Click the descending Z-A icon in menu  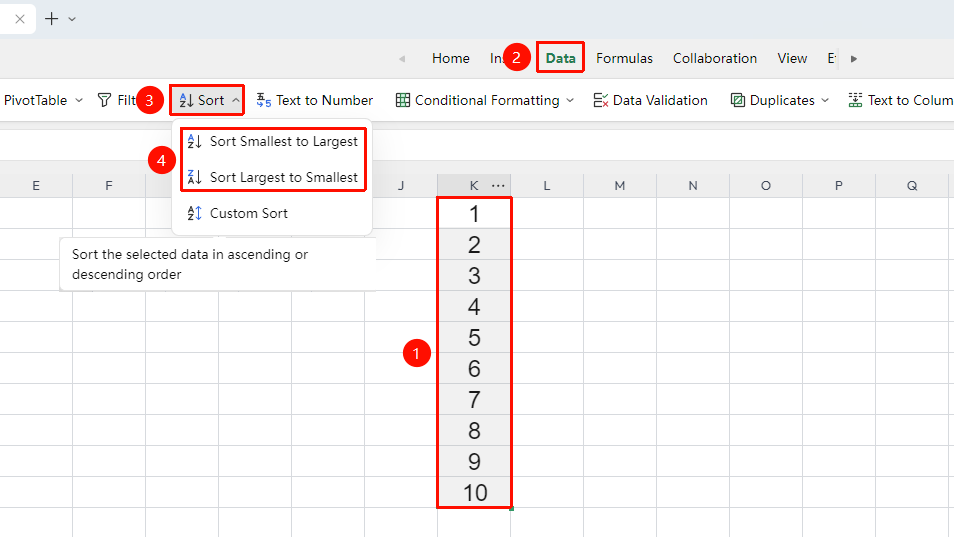pos(194,177)
